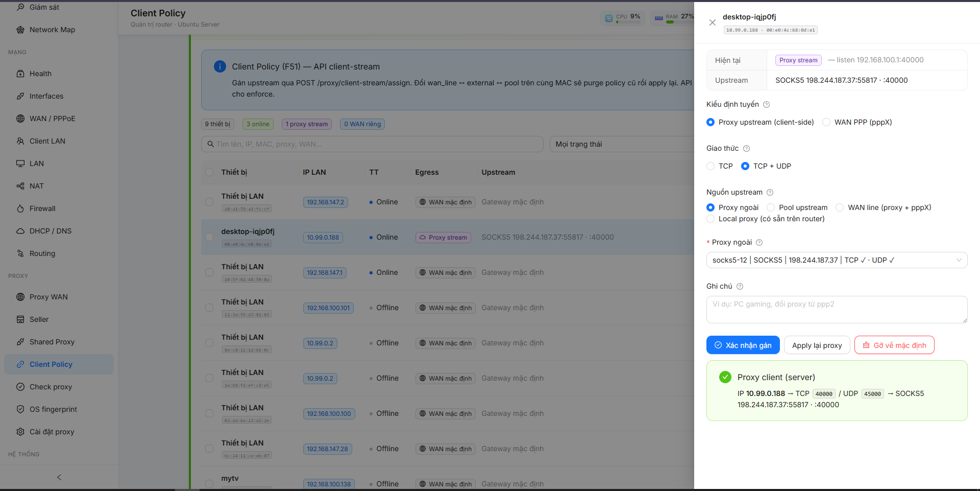980x491 pixels.
Task: Click the UDP 45000 port tag
Action: point(873,394)
